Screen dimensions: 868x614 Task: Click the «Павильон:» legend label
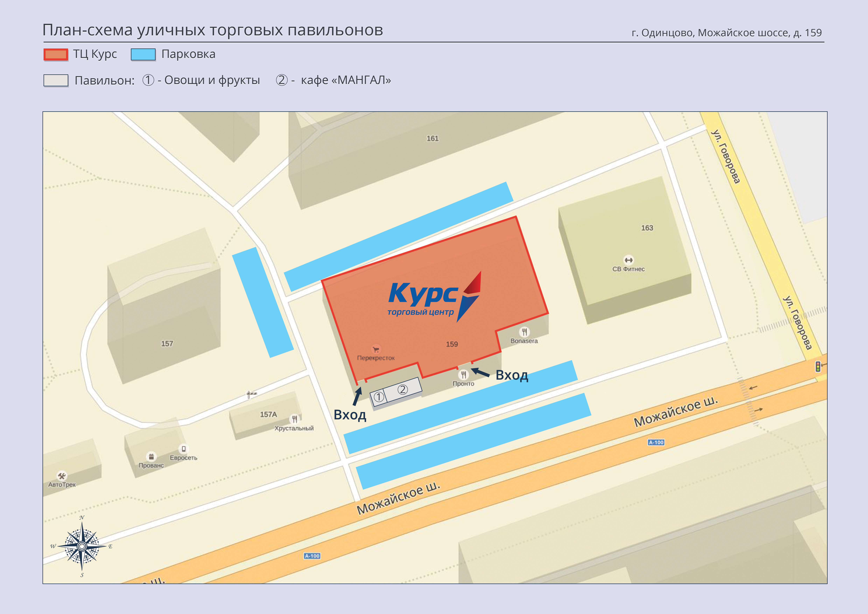pyautogui.click(x=105, y=81)
